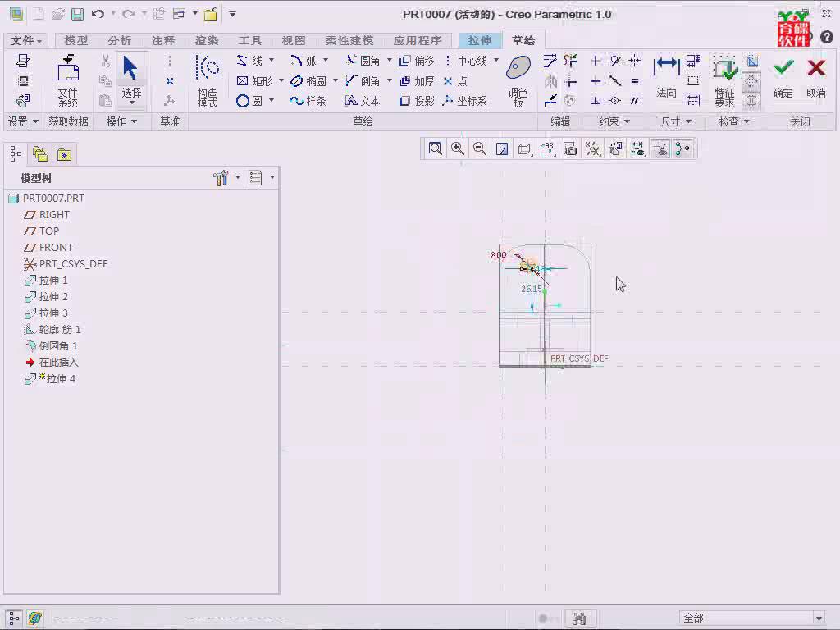The width and height of the screenshot is (840, 630).
Task: Click the Undo arrow in quick access toolbar
Action: (98, 14)
